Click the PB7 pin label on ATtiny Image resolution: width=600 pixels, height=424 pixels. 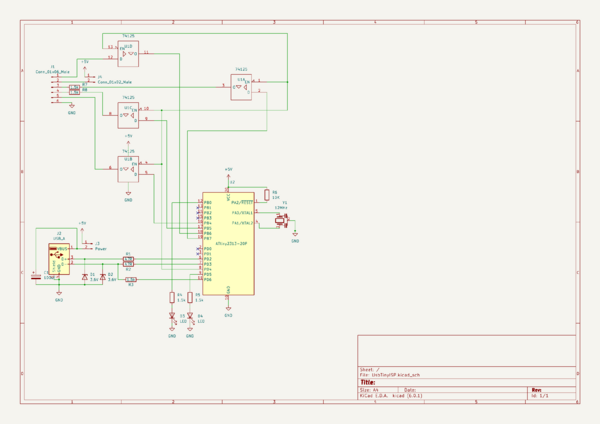pos(207,238)
